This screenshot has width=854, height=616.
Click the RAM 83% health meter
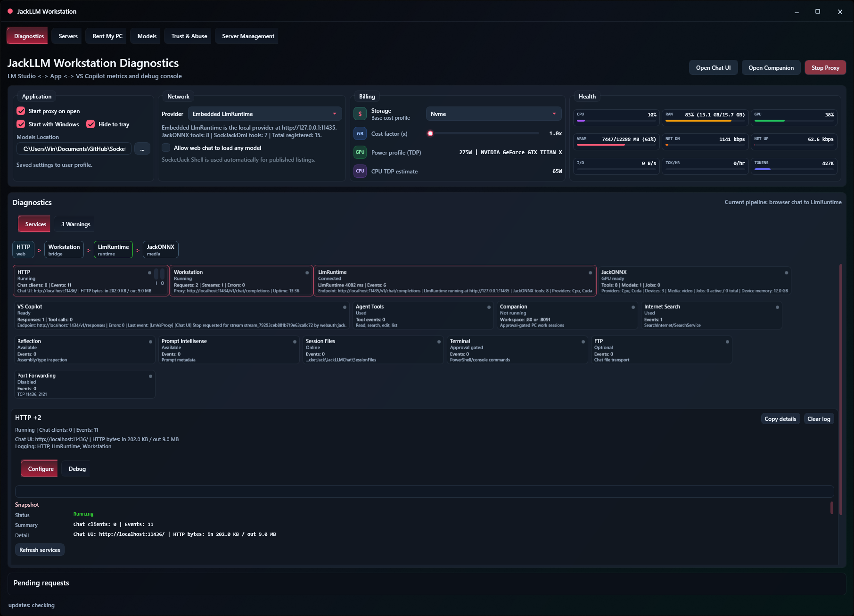tap(705, 117)
